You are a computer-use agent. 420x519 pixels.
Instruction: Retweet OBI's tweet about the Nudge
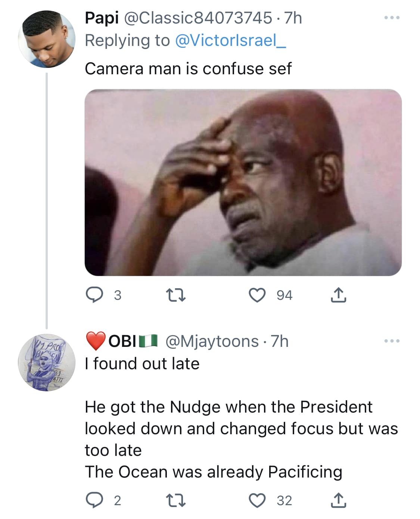click(x=176, y=501)
